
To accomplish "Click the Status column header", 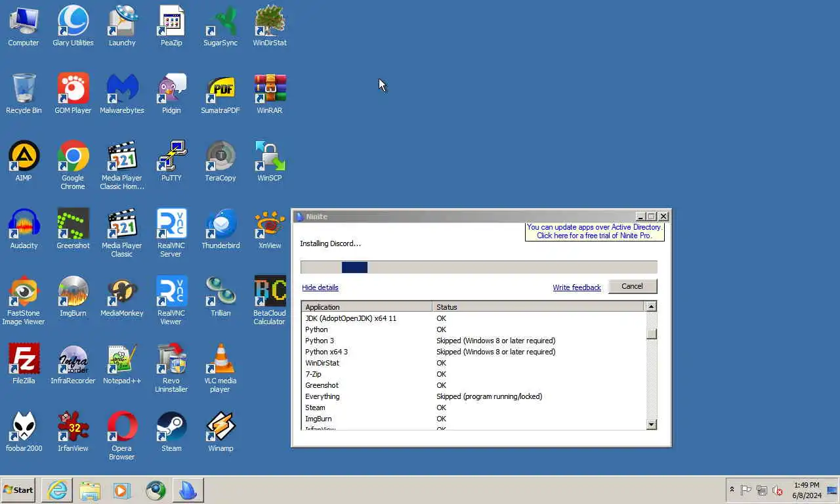I will (538, 306).
